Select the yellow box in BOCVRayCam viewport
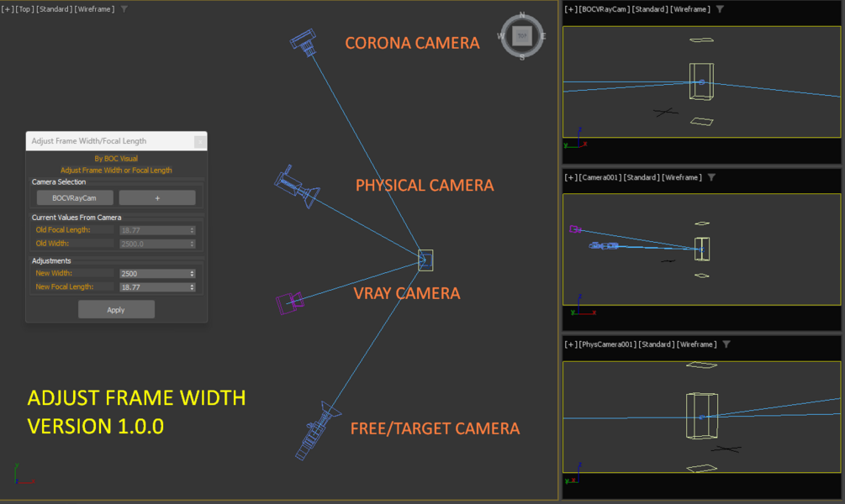The height and width of the screenshot is (504, 845). click(x=702, y=81)
